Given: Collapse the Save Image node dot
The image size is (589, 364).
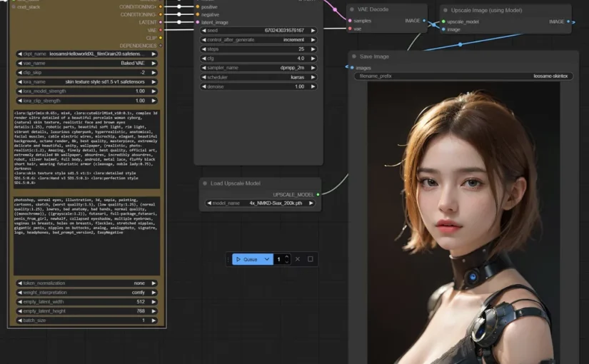Looking at the screenshot, I should click(x=354, y=56).
